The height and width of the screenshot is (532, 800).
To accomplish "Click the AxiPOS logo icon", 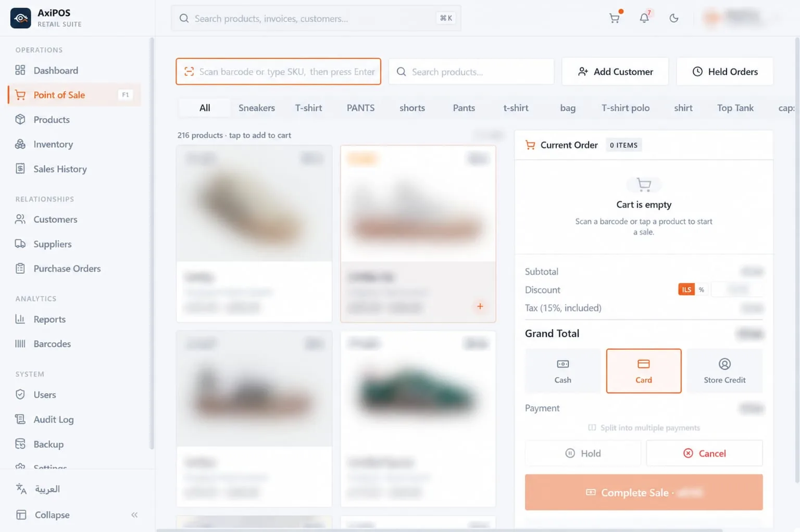I will (21, 18).
